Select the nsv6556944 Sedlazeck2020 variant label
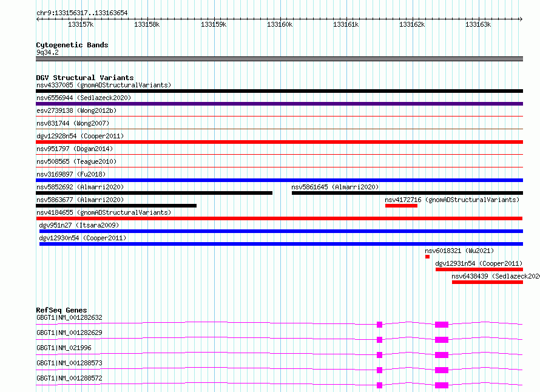Image resolution: width=540 pixels, height=392 pixels. tap(84, 98)
